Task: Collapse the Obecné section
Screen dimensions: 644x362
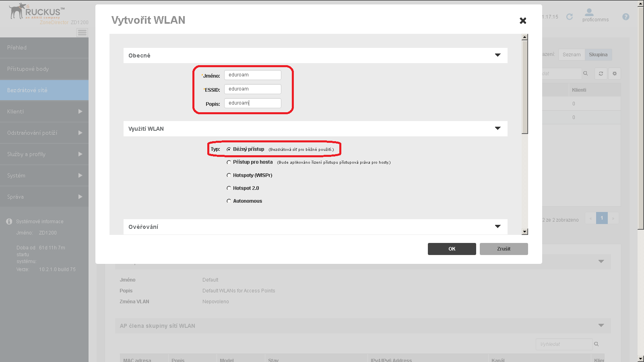Action: pos(498,56)
